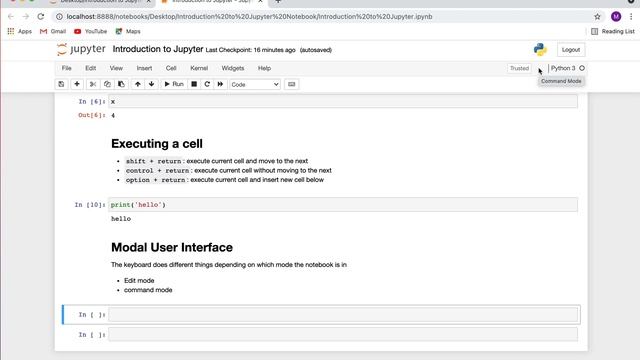Rename notebook title Introduction to Jupyter
Screen dimensions: 640x360
coord(158,49)
